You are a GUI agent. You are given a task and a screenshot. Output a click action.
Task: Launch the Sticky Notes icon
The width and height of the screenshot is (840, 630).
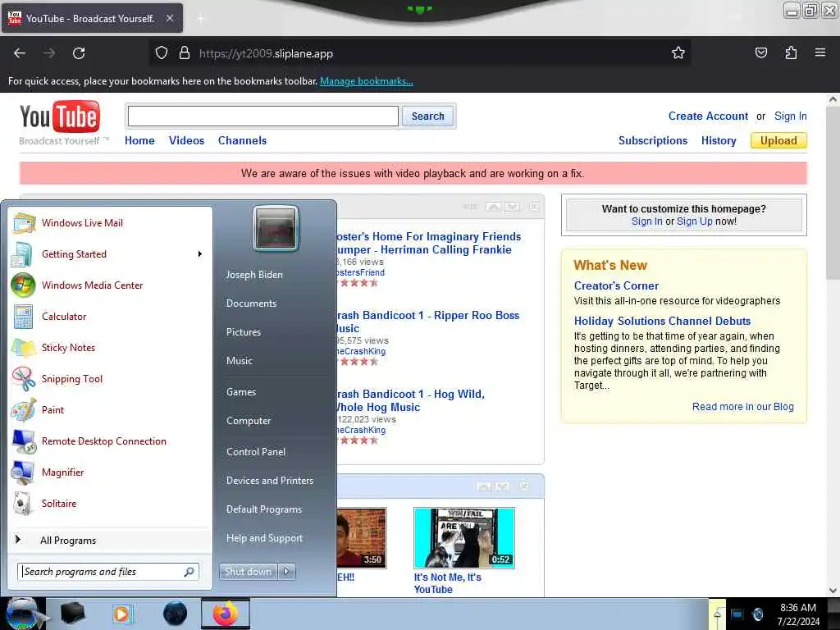[x=24, y=348]
